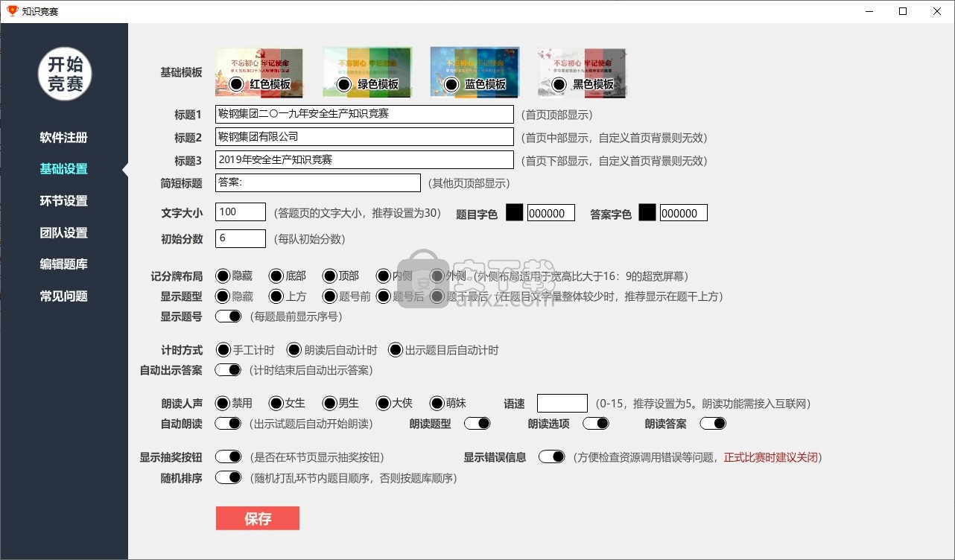Viewport: 955px width, 560px height.
Task: Toggle the 随机排序 switch
Action: pyautogui.click(x=228, y=477)
